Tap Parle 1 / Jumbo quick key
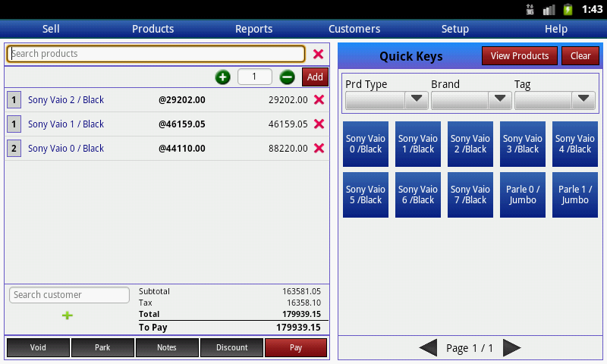 pos(575,195)
